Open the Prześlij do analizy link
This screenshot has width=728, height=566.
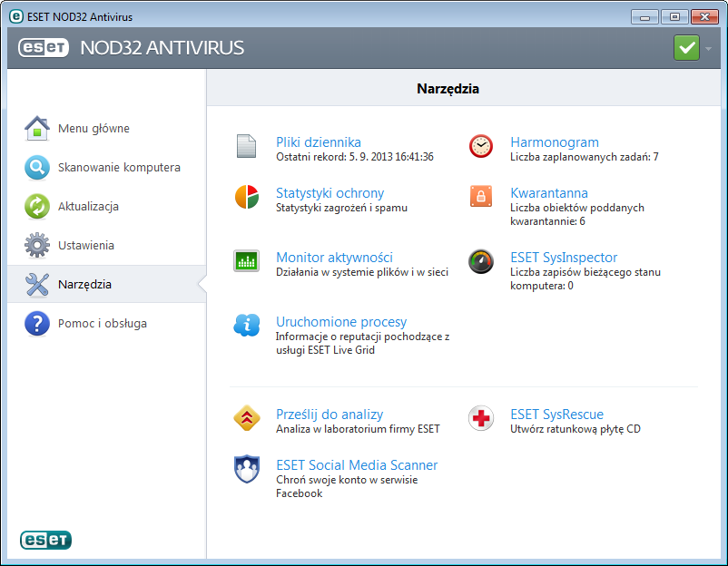(330, 414)
